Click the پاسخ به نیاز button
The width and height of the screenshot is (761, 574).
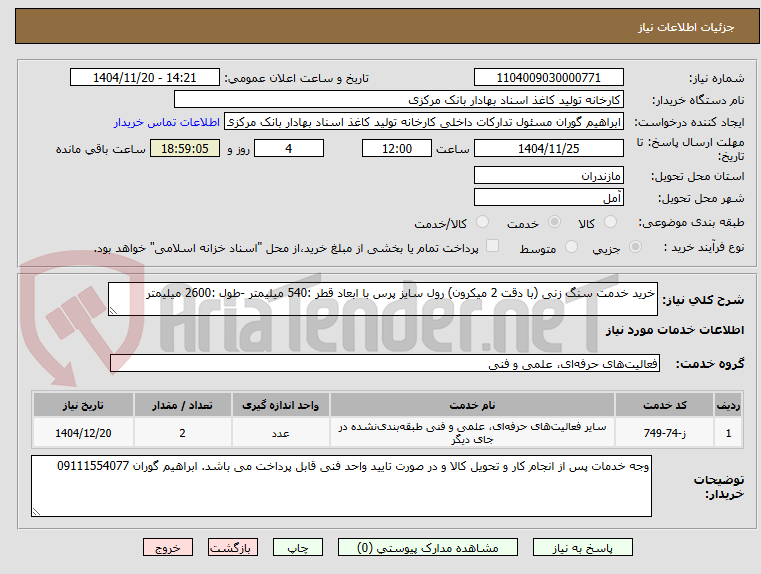click(x=582, y=547)
